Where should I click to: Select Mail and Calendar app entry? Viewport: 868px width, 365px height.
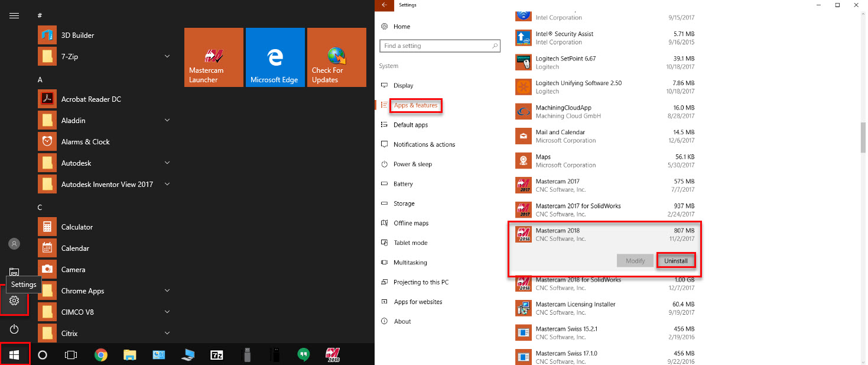605,136
